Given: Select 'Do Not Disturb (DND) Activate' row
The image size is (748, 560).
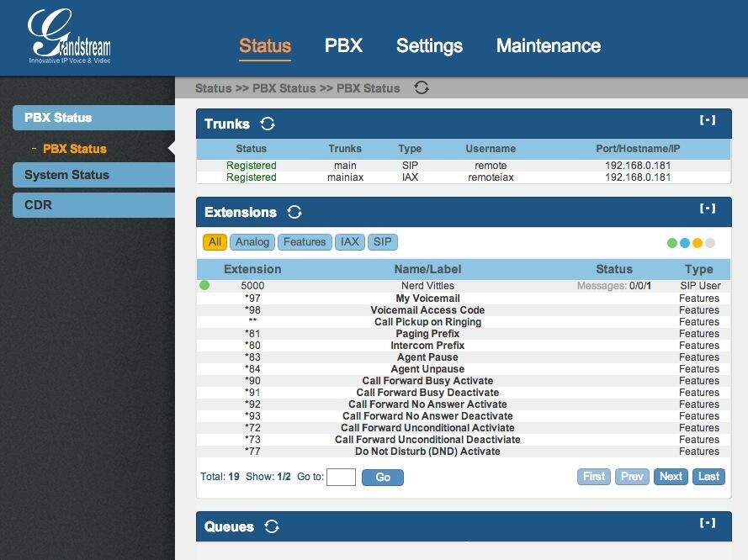Looking at the screenshot, I should pos(464,452).
